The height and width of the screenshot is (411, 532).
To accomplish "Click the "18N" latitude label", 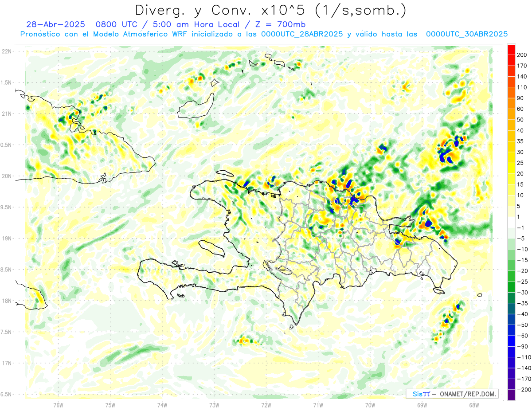I will pos(6,301).
